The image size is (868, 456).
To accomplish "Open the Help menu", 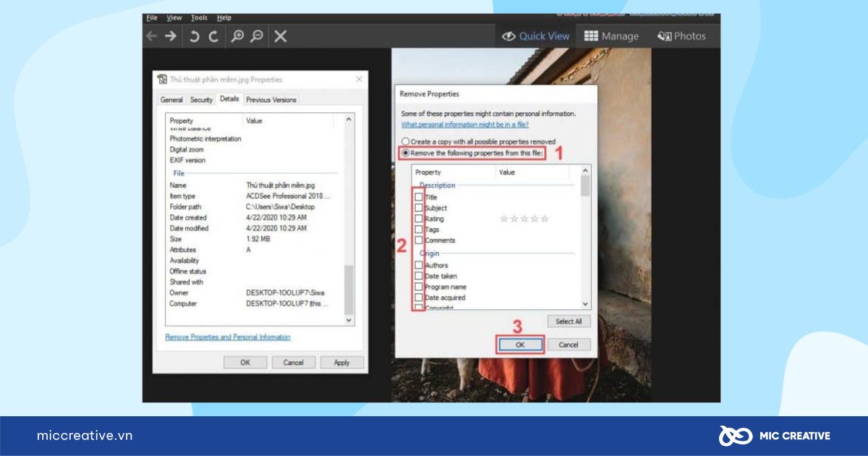I will [224, 17].
